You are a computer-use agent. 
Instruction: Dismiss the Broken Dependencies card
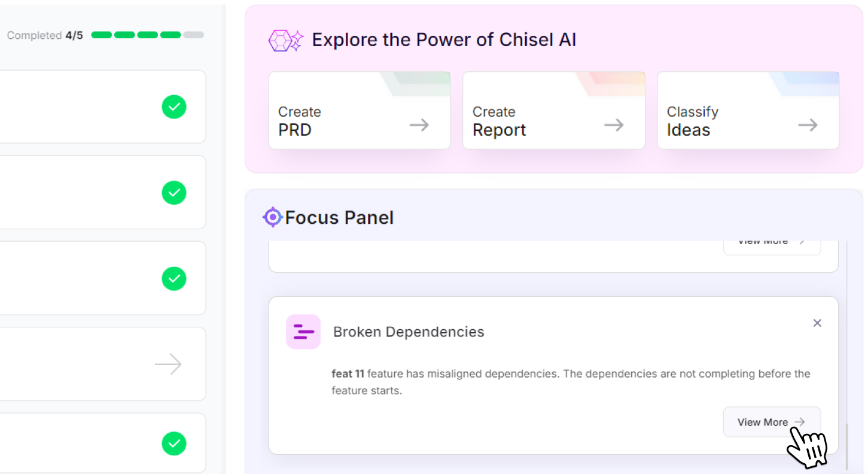point(817,323)
